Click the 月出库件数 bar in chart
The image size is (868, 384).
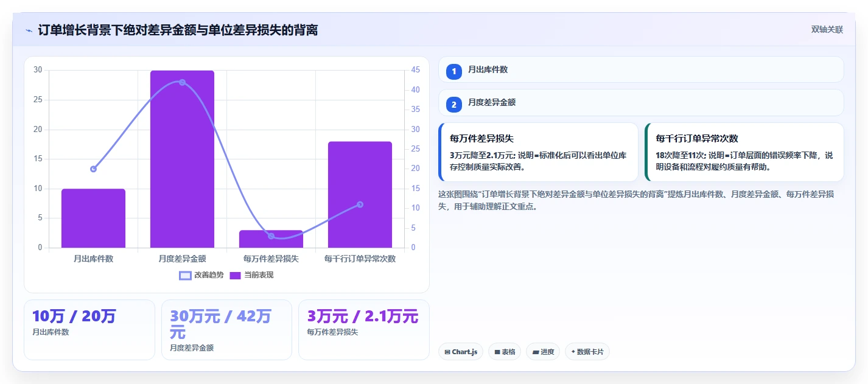pyautogui.click(x=93, y=218)
